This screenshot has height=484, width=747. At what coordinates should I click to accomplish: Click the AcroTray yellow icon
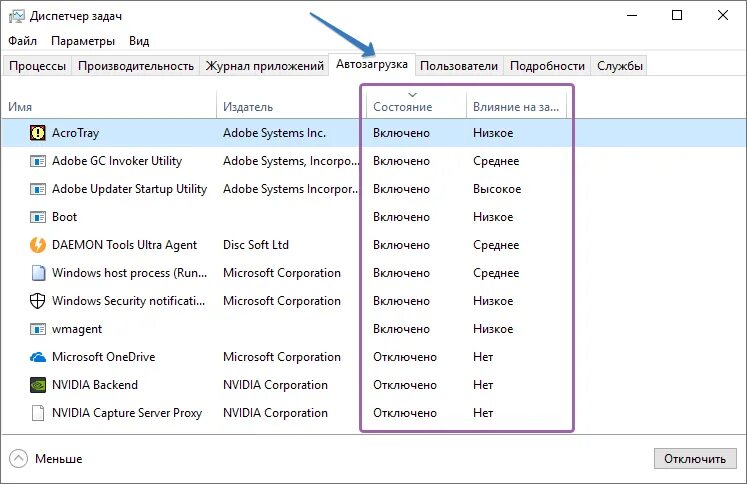38,133
